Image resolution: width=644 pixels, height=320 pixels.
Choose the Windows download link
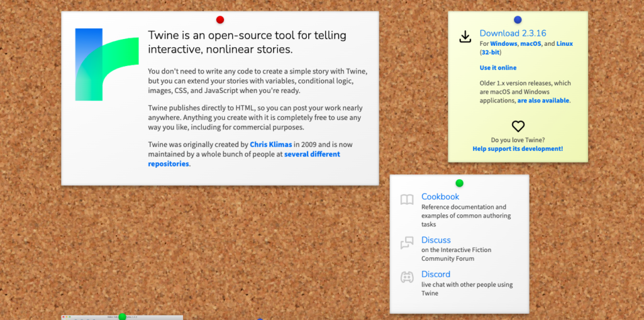pyautogui.click(x=504, y=43)
